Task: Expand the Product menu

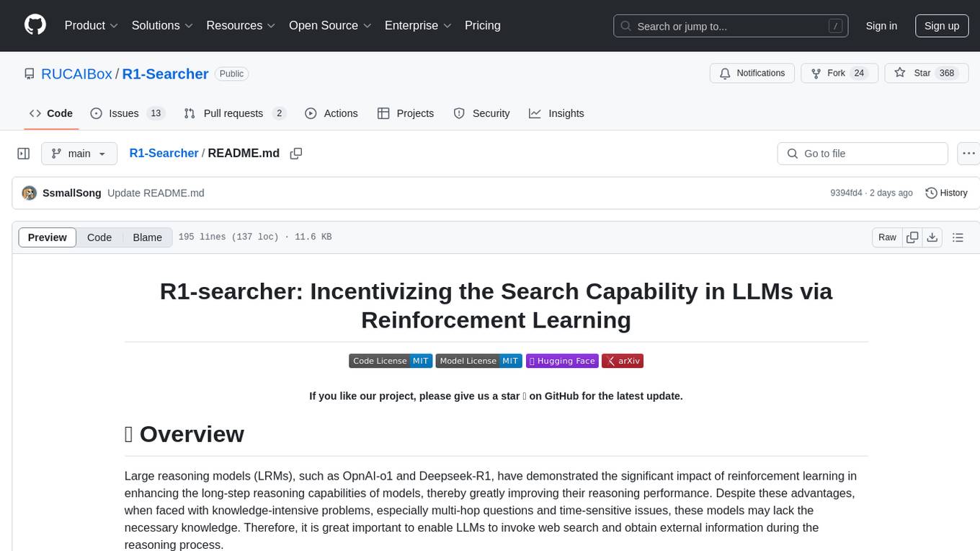Action: (91, 25)
